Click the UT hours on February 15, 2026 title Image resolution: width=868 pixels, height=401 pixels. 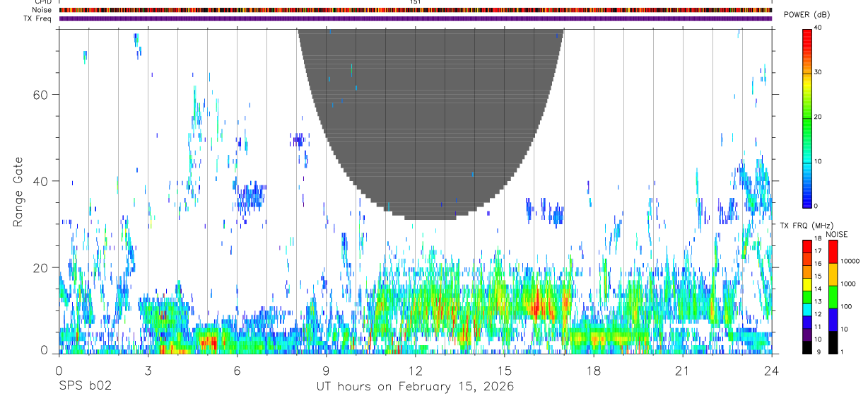415,387
